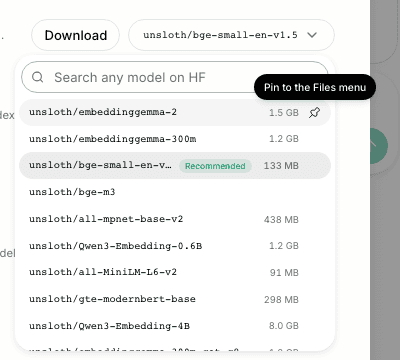Click the Download button
The width and height of the screenshot is (400, 360).
[75, 35]
